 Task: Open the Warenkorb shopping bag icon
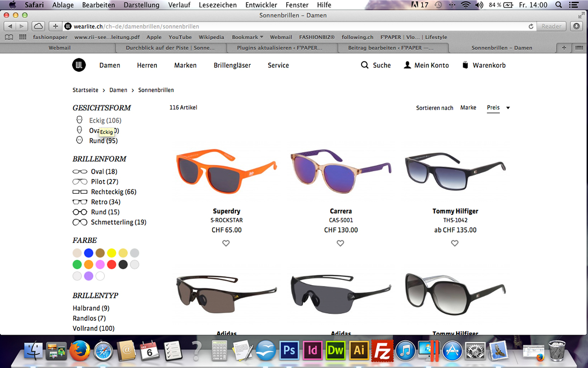click(x=465, y=65)
